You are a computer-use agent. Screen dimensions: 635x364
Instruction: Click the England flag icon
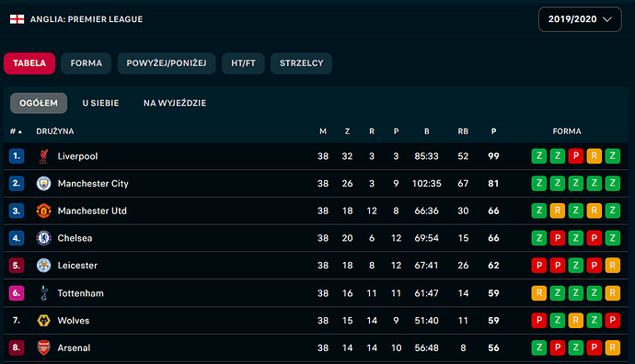17,19
